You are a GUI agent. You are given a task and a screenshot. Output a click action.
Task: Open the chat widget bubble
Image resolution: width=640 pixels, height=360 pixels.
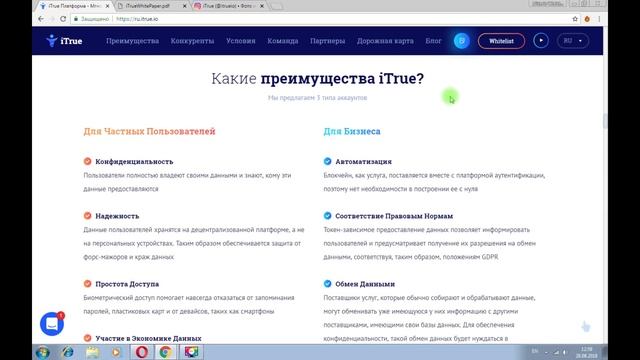point(52,324)
